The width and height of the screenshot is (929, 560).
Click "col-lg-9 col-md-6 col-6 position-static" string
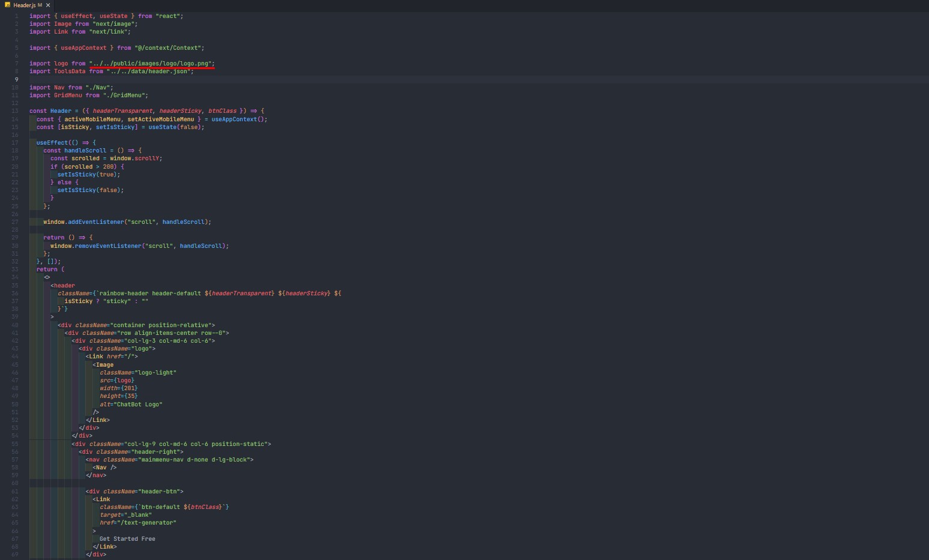(196, 444)
